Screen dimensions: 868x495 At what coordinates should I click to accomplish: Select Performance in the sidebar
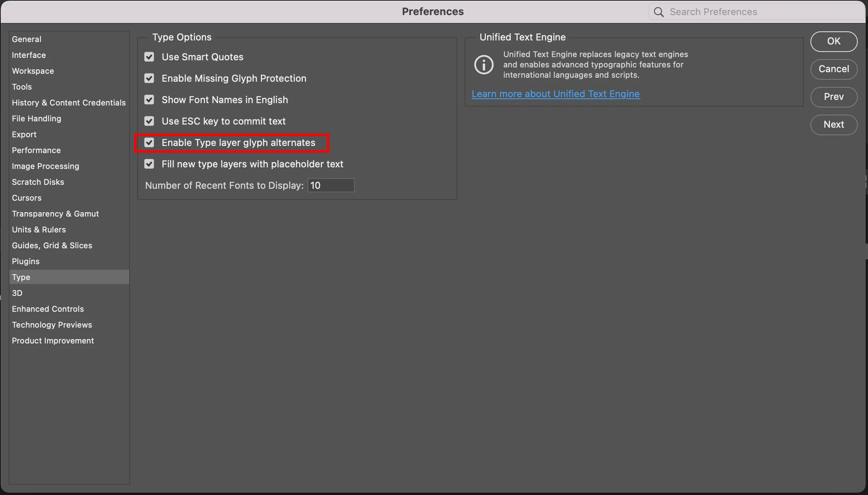(36, 150)
